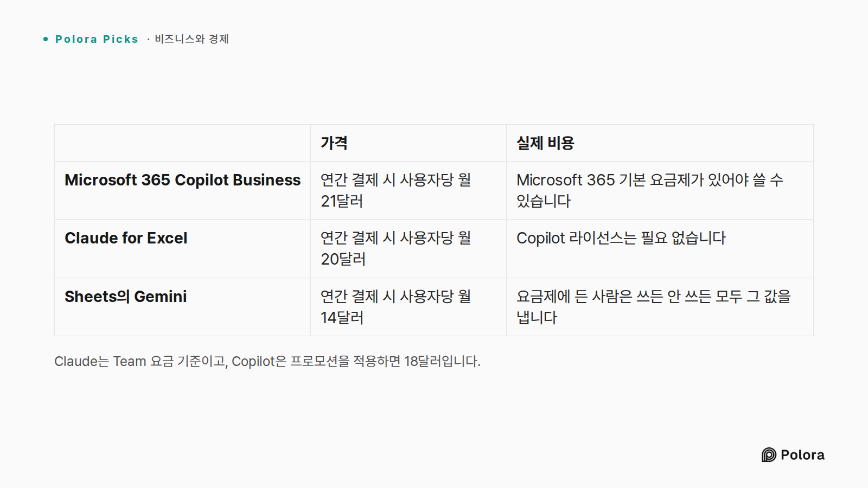Click the 21달러 price cell

coord(409,190)
